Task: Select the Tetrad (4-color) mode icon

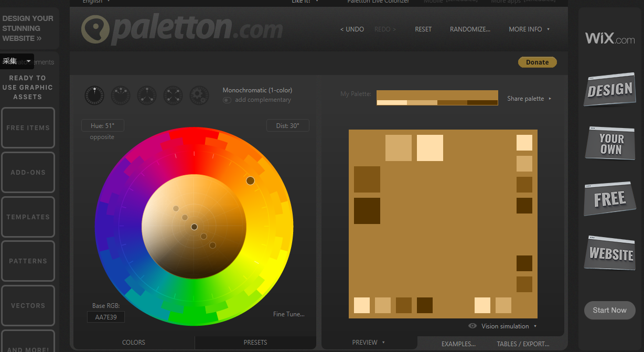Action: pyautogui.click(x=173, y=95)
